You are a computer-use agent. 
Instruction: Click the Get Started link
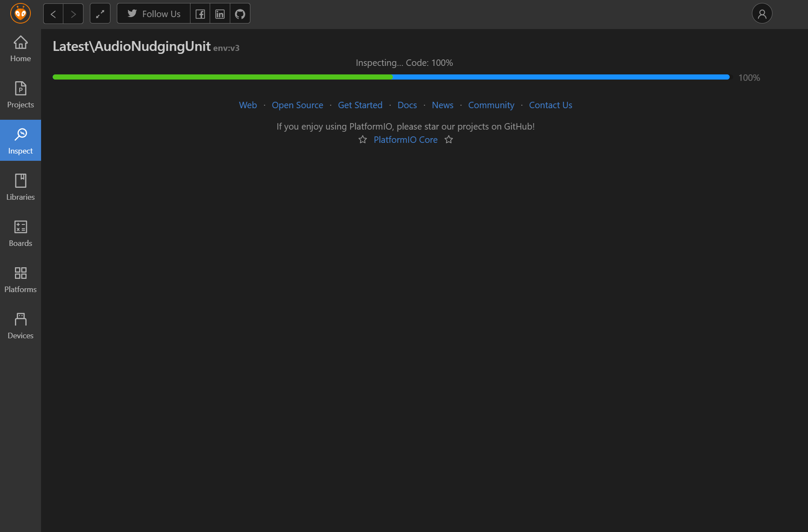point(360,105)
